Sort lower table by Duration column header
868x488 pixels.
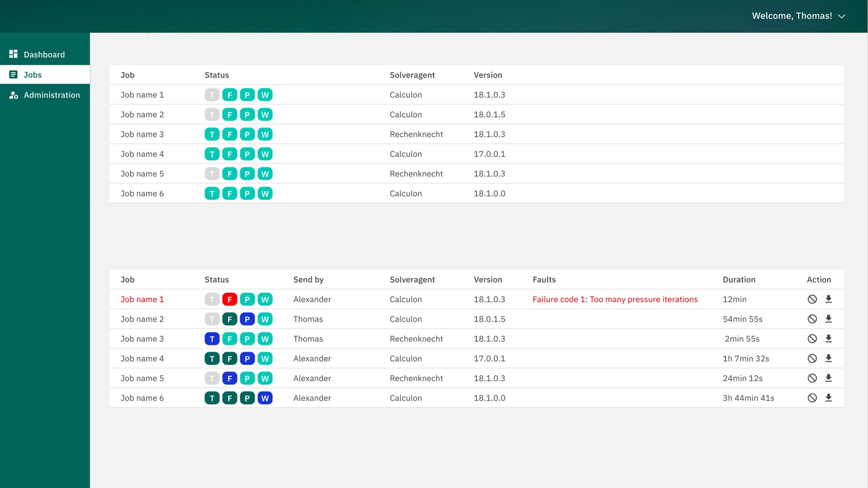coord(739,280)
